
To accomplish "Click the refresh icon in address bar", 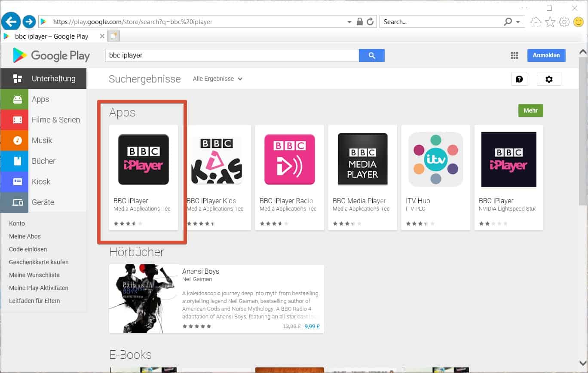I will (370, 21).
